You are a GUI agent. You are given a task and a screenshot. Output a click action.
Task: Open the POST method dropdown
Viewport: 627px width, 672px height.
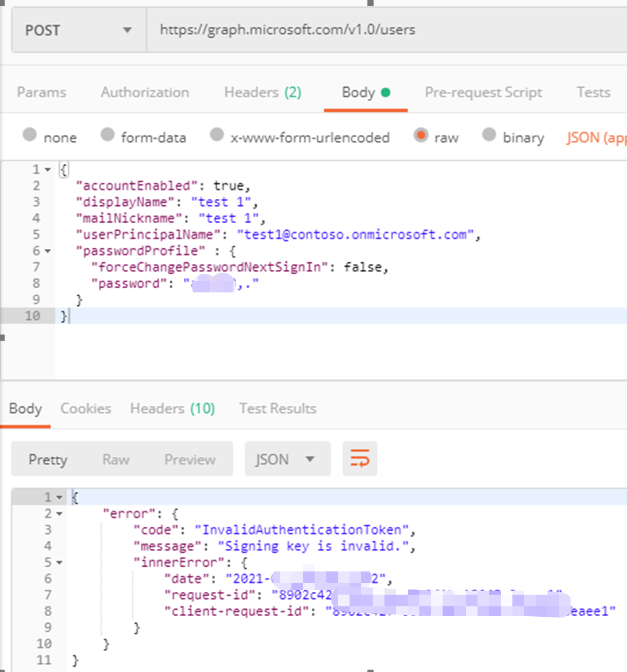coord(79,30)
